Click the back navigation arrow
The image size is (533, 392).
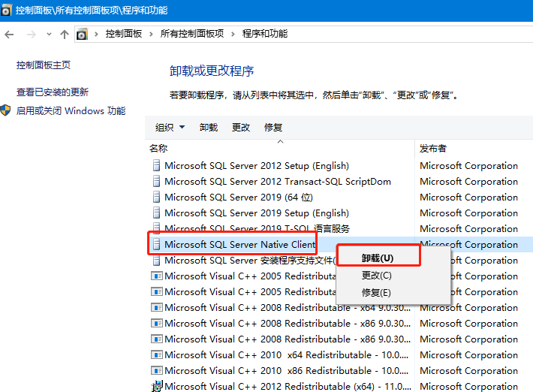click(10, 35)
